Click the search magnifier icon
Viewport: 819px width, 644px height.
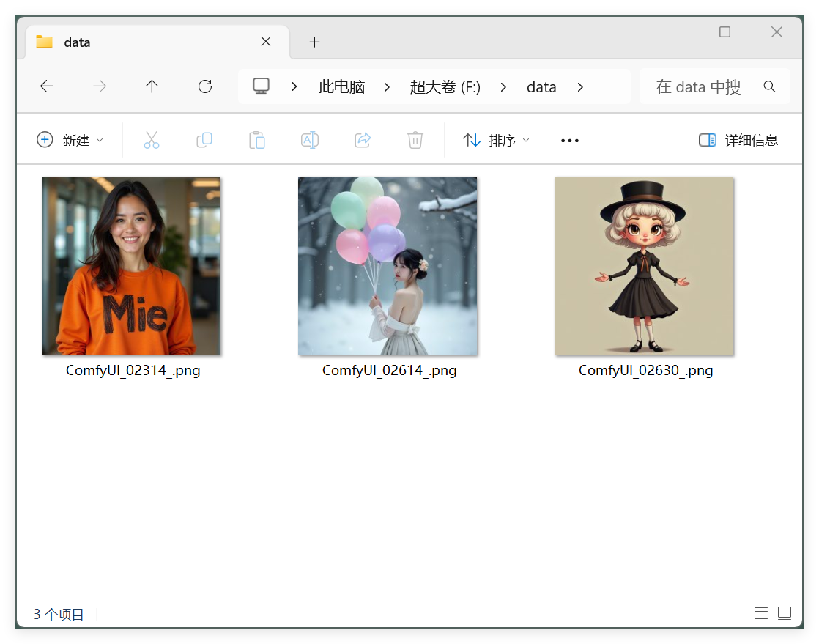point(769,86)
